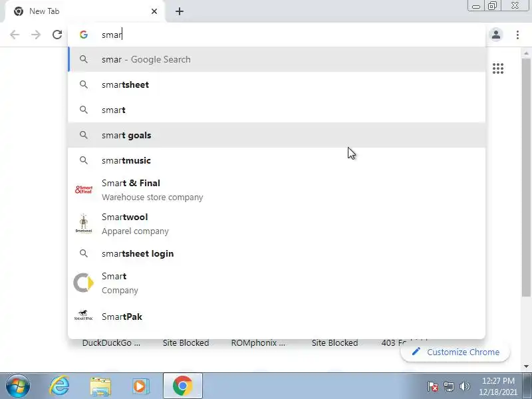This screenshot has height=399, width=532.
Task: Select the New Tab tab
Action: (85, 11)
